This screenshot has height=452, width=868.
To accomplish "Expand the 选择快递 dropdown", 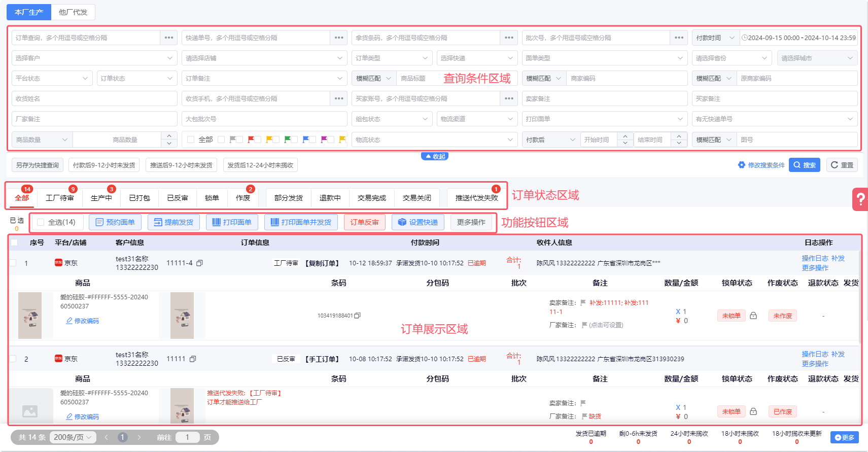I will [477, 58].
